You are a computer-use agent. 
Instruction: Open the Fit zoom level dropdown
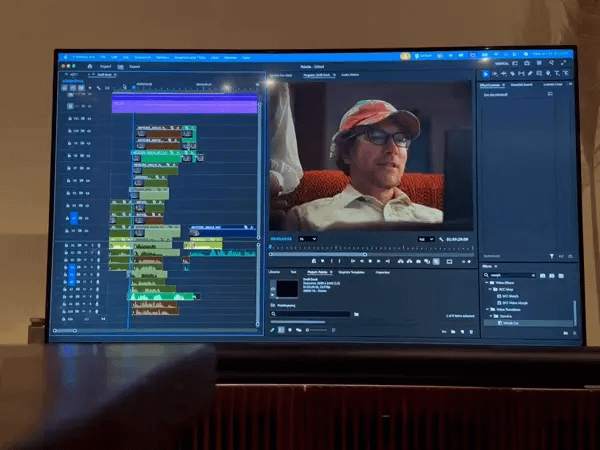pyautogui.click(x=307, y=239)
